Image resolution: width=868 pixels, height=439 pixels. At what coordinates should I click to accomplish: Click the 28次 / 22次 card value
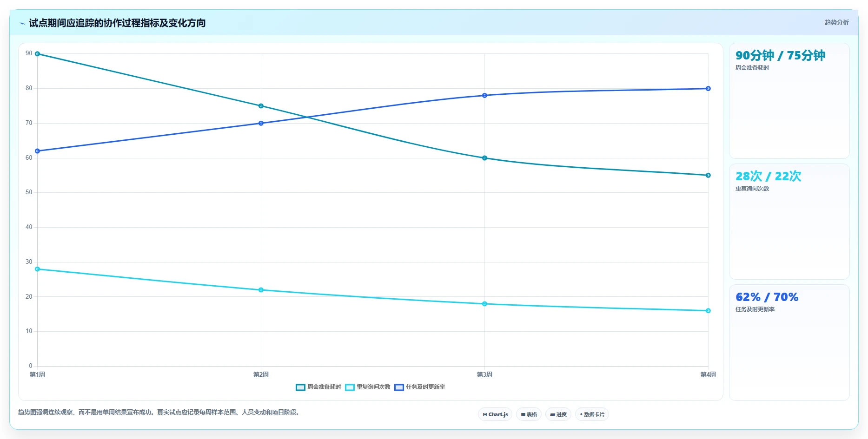pyautogui.click(x=768, y=176)
